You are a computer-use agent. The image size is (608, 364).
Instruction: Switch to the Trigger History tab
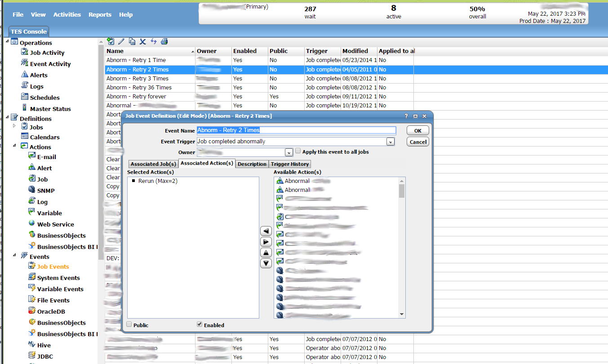point(290,164)
